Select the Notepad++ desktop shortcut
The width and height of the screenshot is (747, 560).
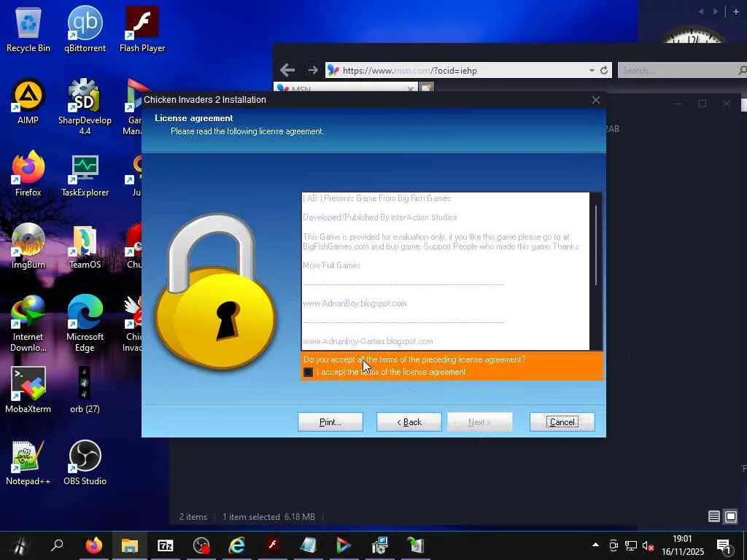(x=28, y=462)
